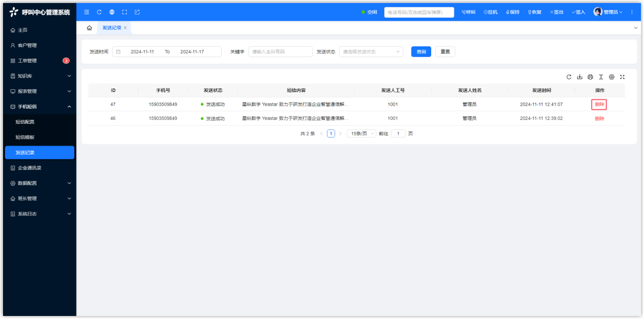Export table data with the download icon
Viewport: 644px width, 319px height.
pyautogui.click(x=580, y=77)
